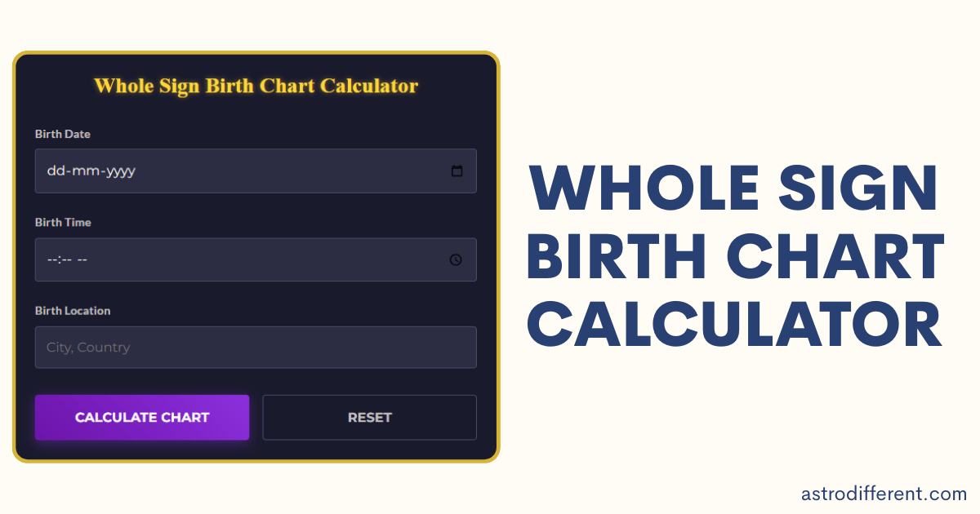This screenshot has height=514, width=980.
Task: Click the Birth Date field label
Action: click(62, 134)
